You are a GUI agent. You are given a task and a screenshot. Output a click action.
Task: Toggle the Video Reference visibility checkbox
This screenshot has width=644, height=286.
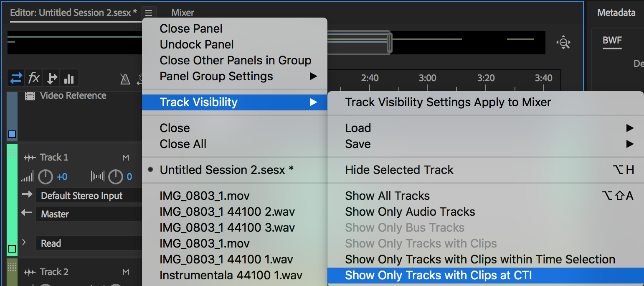pos(12,134)
